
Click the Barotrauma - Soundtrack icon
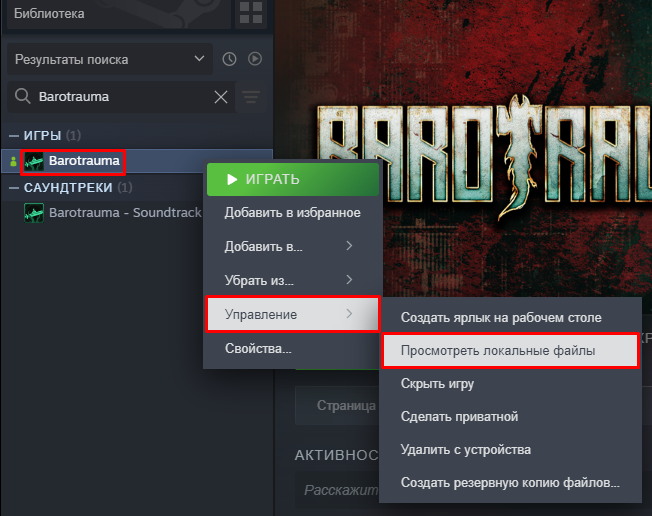click(x=34, y=213)
